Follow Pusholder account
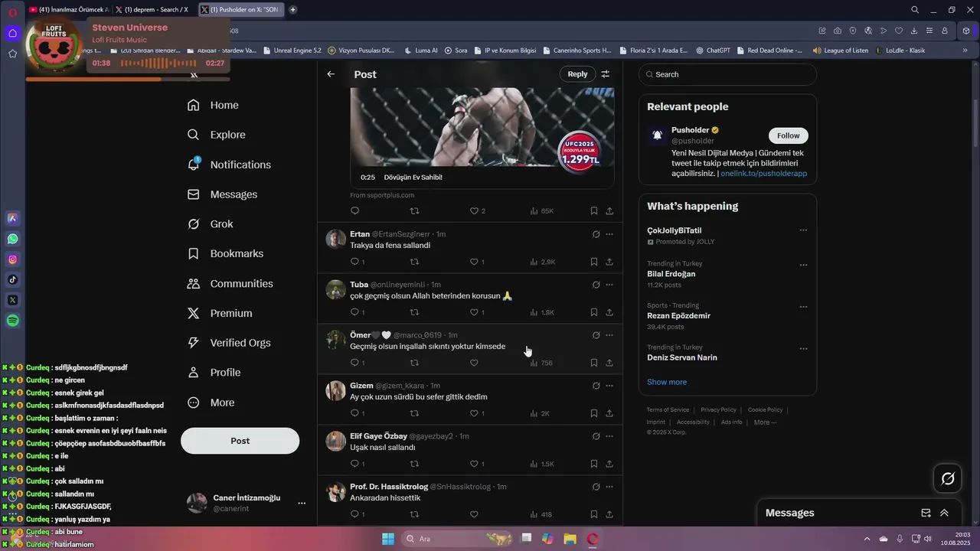 pyautogui.click(x=788, y=135)
